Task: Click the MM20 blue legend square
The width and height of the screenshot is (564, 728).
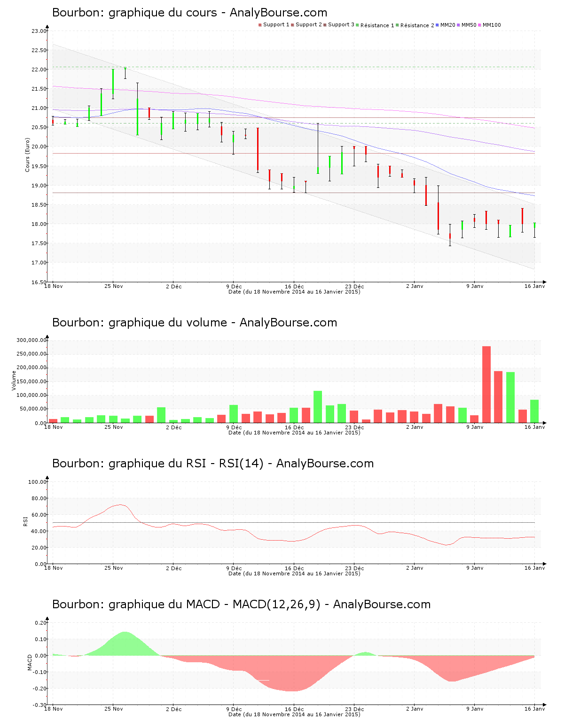Action: 437,25
